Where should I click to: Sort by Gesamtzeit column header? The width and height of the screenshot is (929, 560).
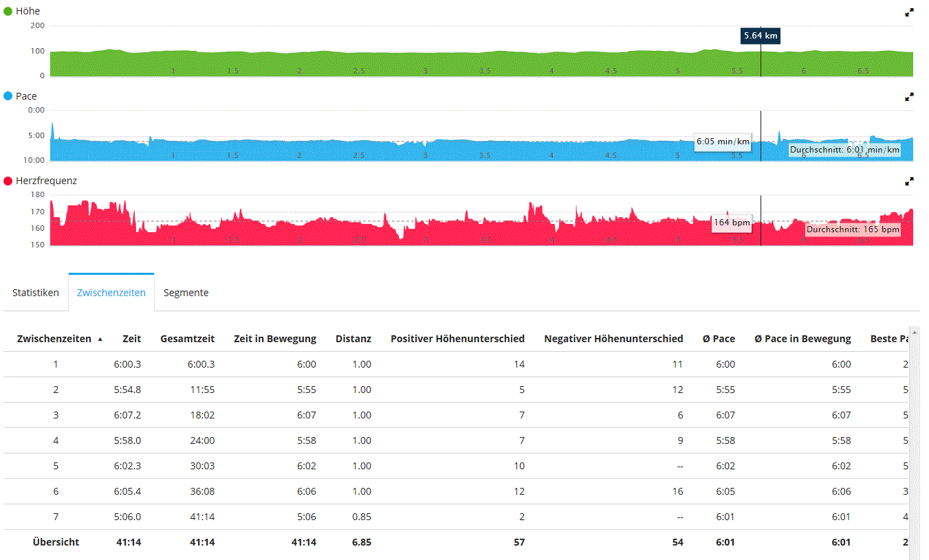(187, 339)
